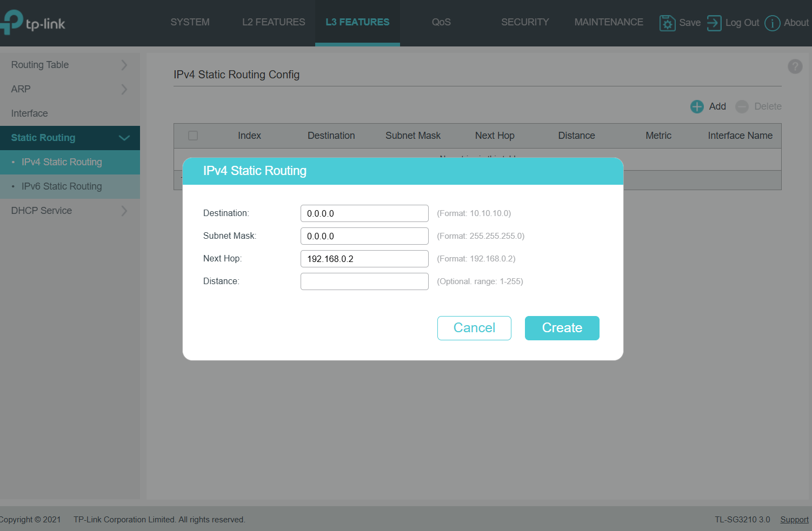Open the SECURITY tab
The image size is (812, 531).
click(x=524, y=22)
